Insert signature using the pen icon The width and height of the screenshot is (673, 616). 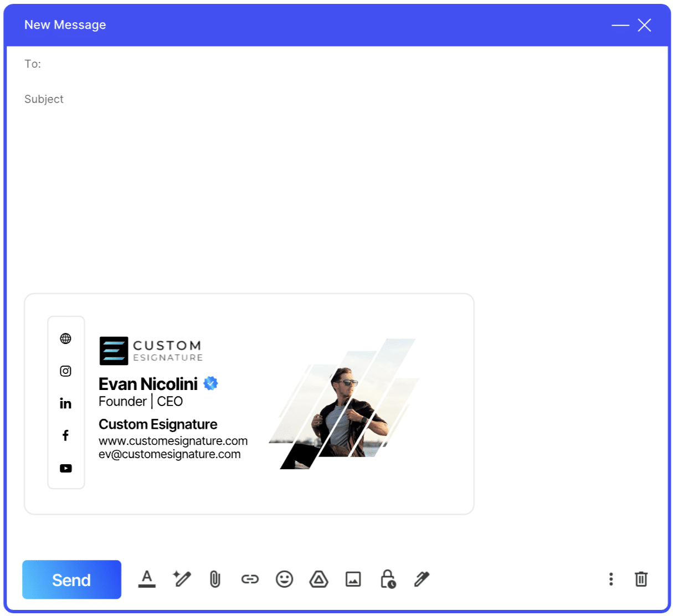pyautogui.click(x=422, y=579)
